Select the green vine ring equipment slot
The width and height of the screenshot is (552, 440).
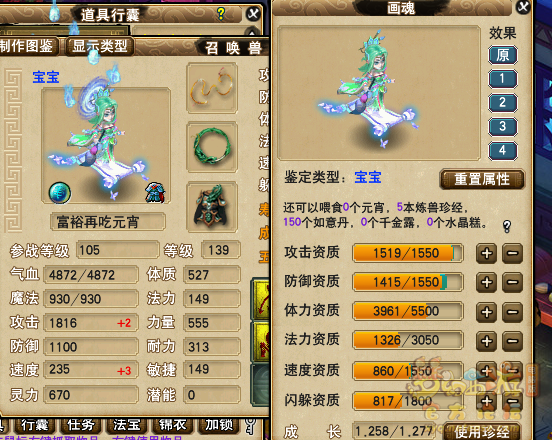[x=212, y=147]
